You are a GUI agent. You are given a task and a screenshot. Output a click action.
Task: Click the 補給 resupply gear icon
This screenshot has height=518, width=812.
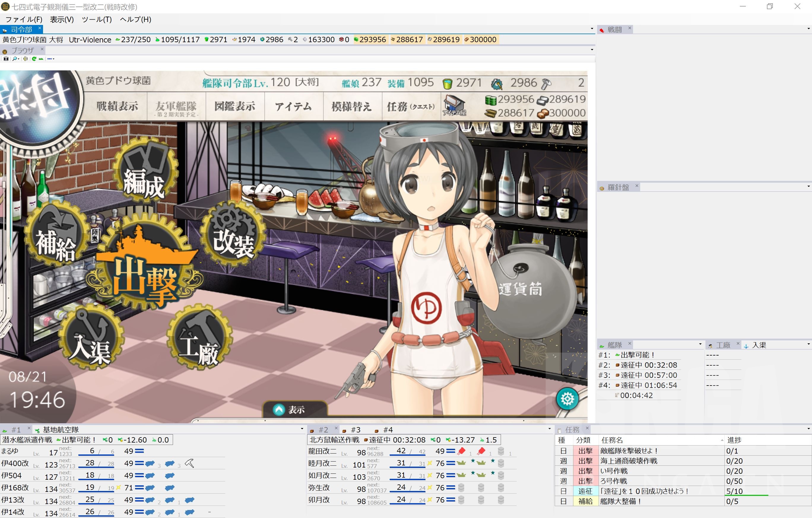(x=55, y=236)
